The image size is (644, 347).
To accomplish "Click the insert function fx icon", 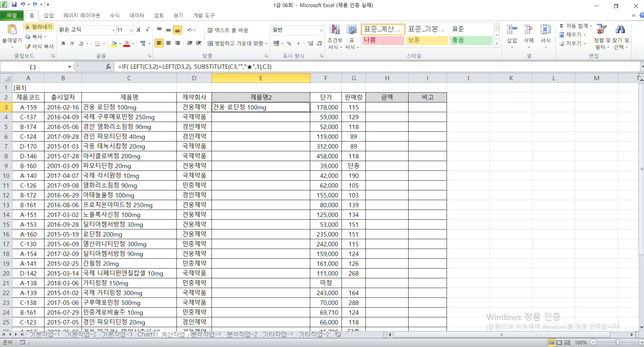I will [108, 67].
